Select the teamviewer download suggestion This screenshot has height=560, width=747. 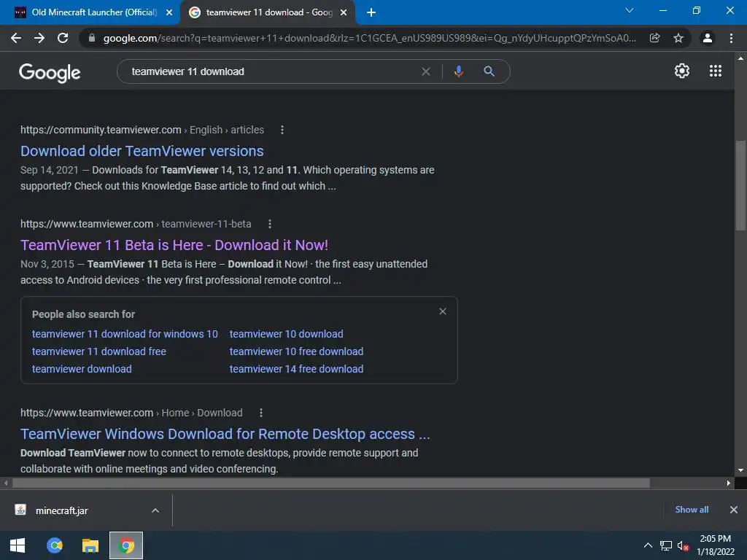pyautogui.click(x=82, y=369)
